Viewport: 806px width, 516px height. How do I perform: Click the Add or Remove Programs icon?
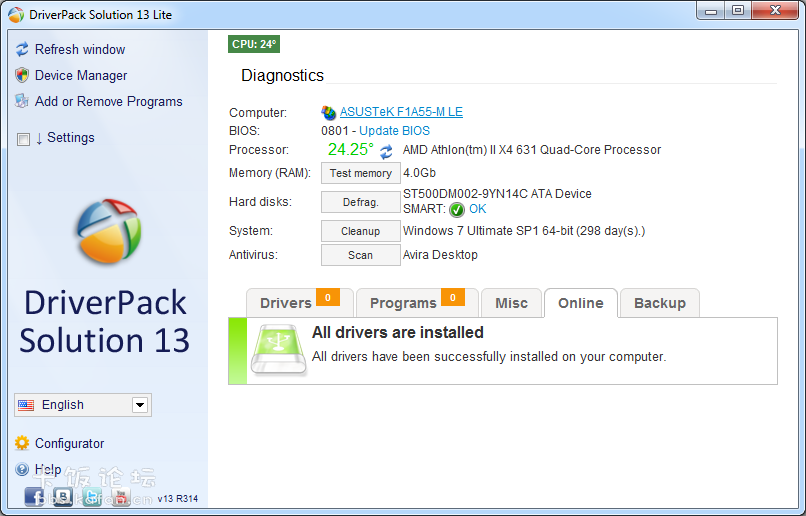22,101
